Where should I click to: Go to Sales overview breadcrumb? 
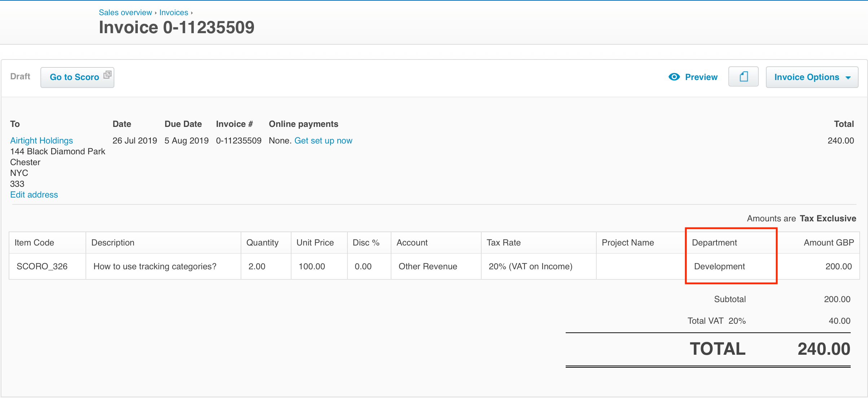125,12
